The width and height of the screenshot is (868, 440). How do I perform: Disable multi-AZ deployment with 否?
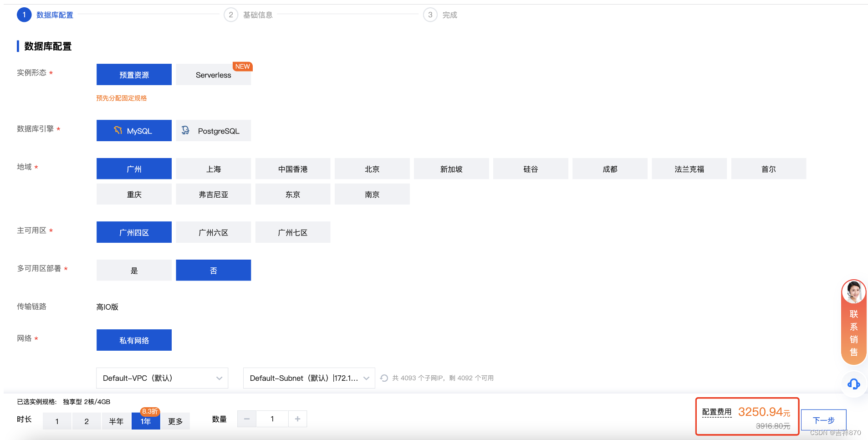tap(213, 271)
